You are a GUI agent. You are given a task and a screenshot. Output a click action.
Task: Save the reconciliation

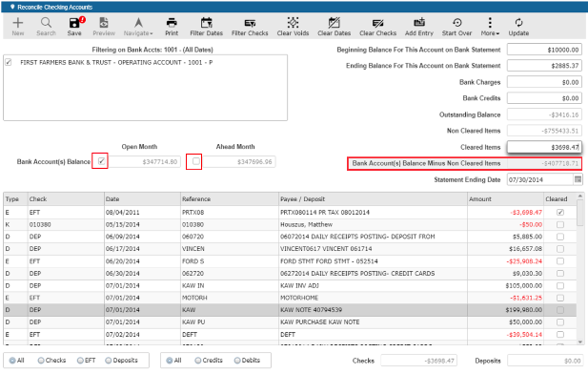(x=74, y=27)
